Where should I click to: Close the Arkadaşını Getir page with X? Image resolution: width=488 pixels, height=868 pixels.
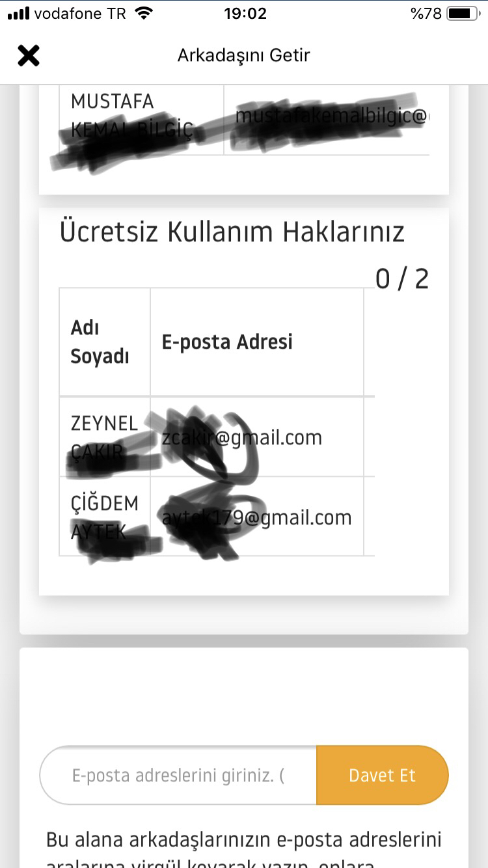tap(29, 55)
